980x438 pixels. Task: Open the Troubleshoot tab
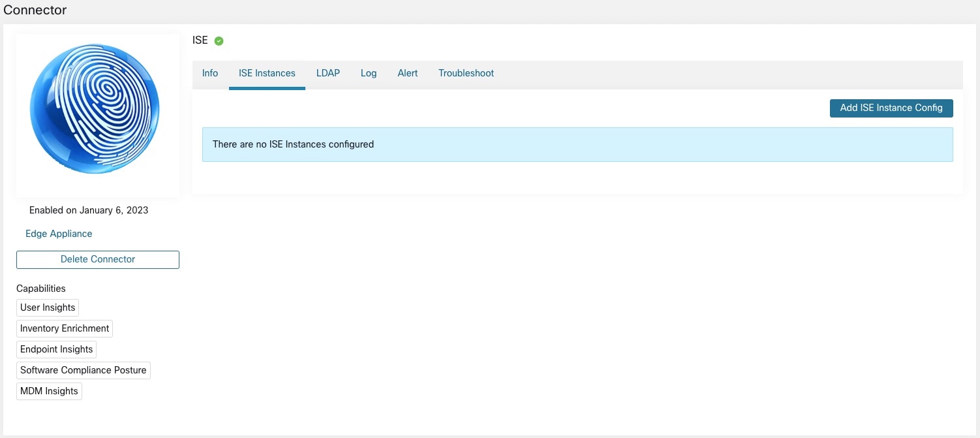coord(466,73)
